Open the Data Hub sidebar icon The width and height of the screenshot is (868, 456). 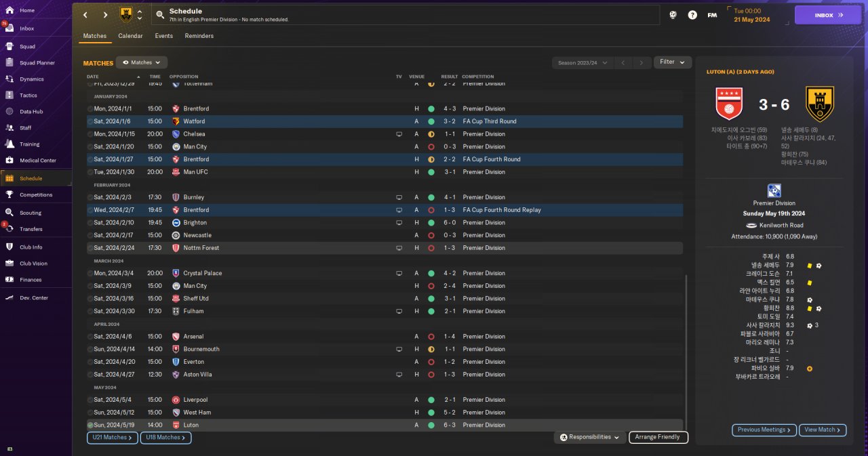[x=9, y=112]
